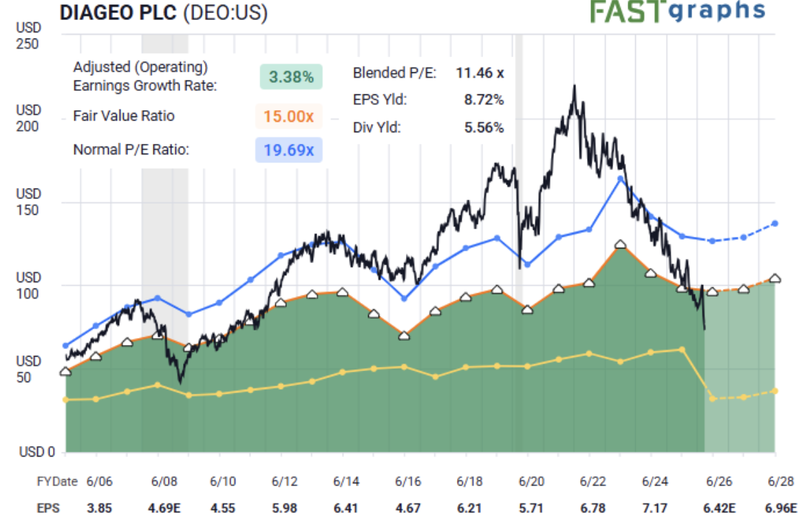This screenshot has height=515, width=812.
Task: Click the 6/26 fiscal year date
Action: (719, 482)
